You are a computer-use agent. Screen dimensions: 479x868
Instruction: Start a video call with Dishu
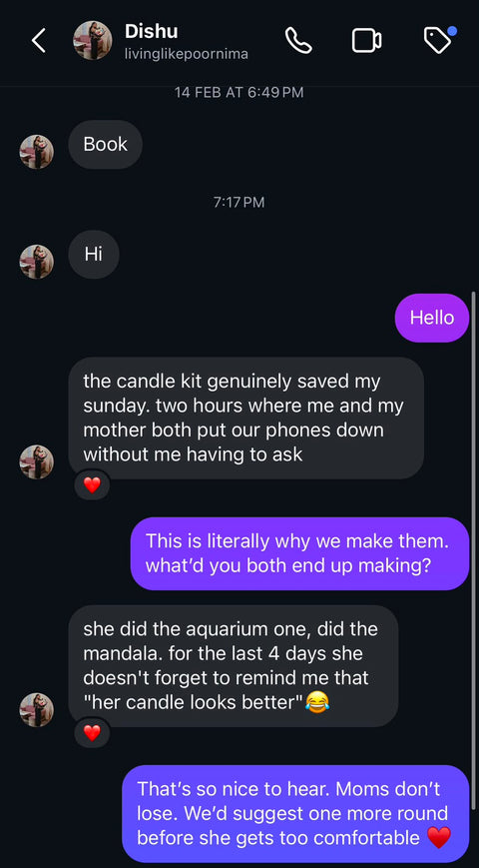point(366,41)
